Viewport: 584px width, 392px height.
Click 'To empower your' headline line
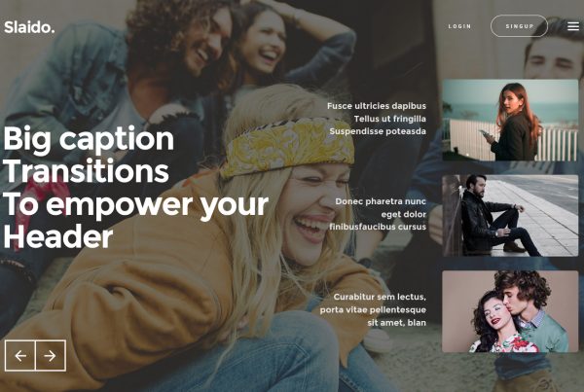[135, 205]
